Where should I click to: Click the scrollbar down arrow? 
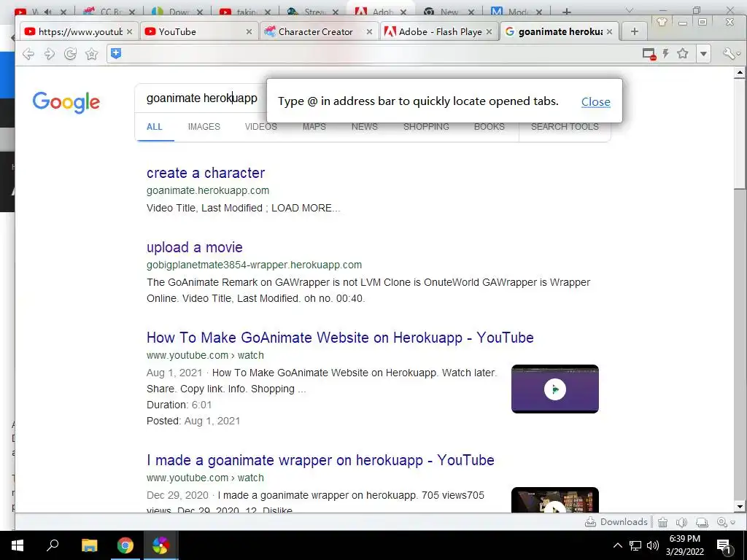click(740, 506)
